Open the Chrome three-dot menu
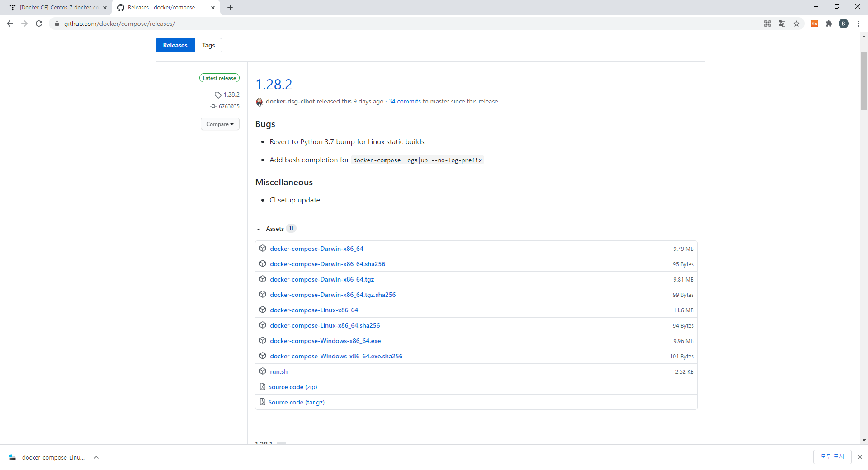 click(x=858, y=23)
